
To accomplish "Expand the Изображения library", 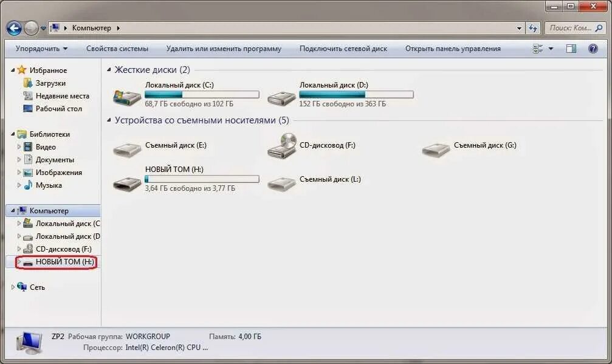I will click(x=19, y=173).
